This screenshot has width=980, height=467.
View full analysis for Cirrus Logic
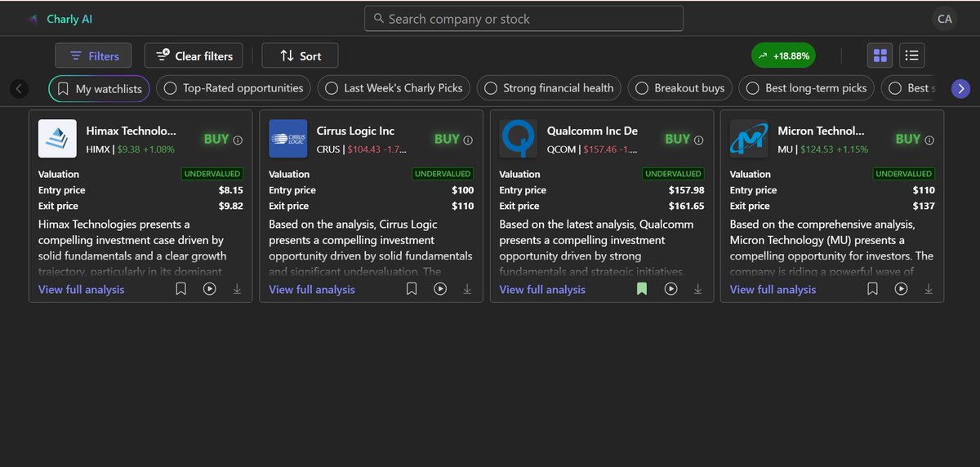(312, 289)
